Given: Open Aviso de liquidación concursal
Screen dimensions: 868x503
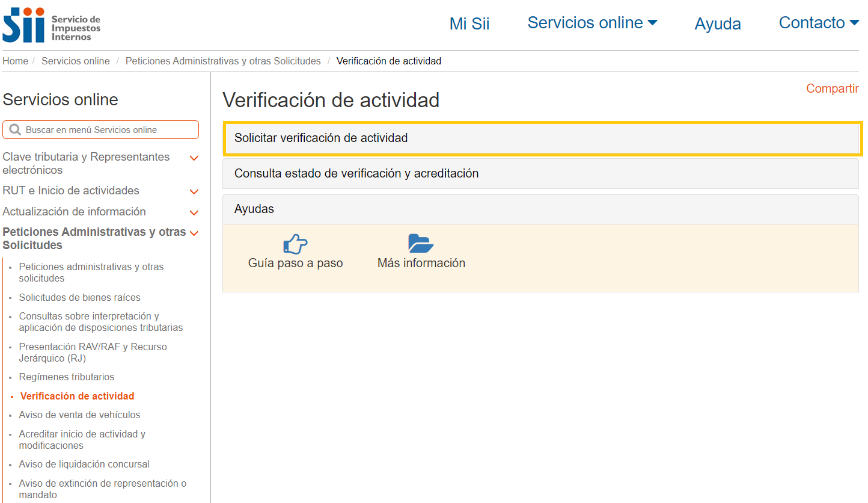Looking at the screenshot, I should [x=84, y=464].
